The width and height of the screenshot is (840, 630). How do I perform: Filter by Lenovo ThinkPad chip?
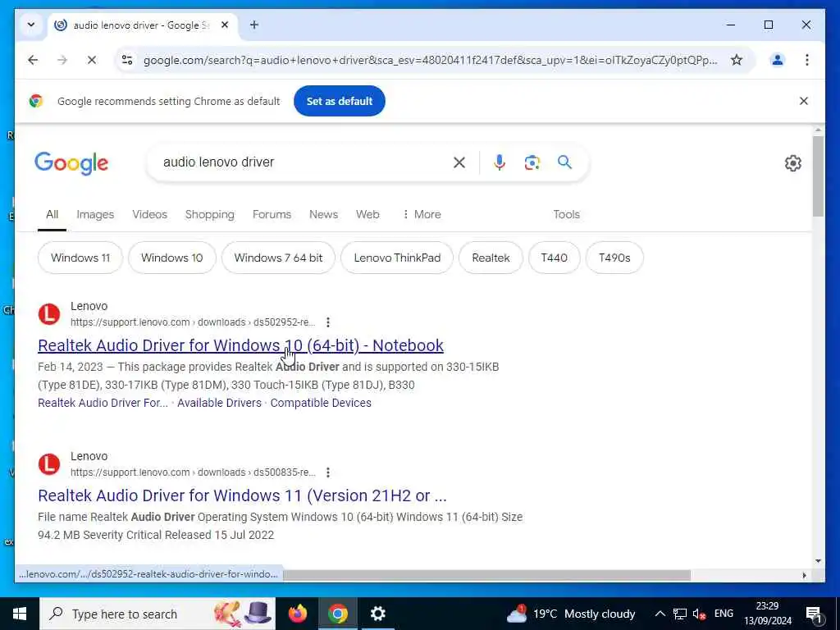pos(397,258)
